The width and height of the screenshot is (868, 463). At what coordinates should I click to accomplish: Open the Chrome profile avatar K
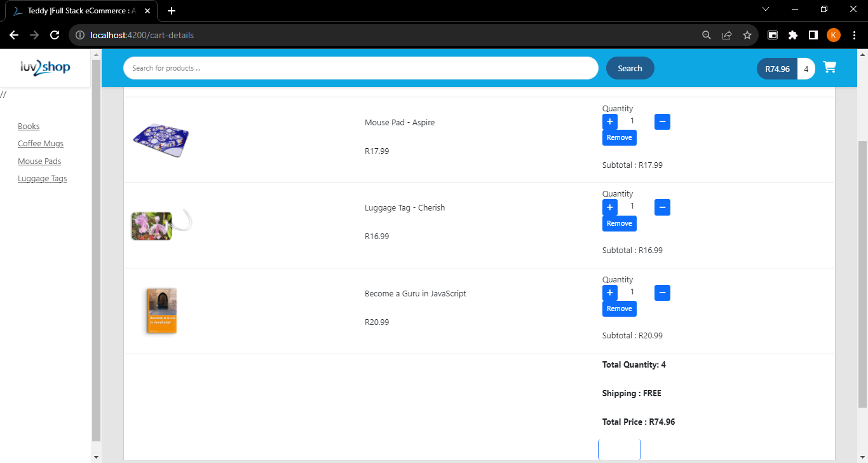click(833, 35)
